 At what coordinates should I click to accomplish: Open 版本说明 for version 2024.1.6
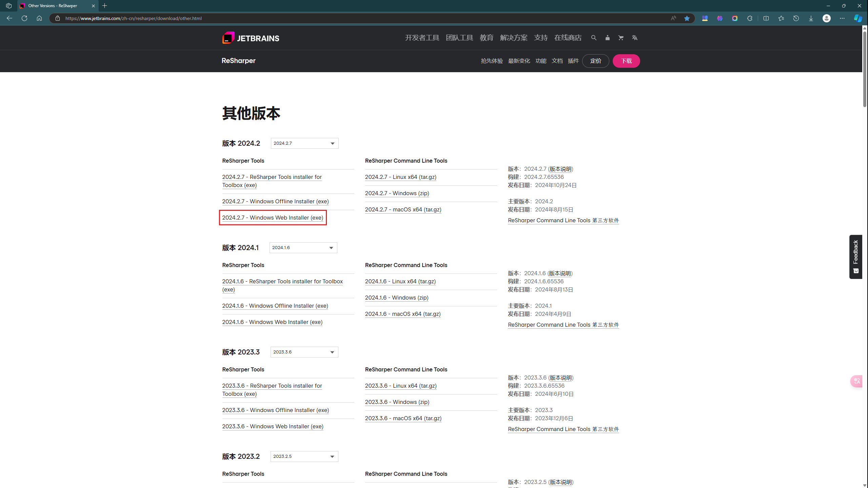[x=560, y=273]
